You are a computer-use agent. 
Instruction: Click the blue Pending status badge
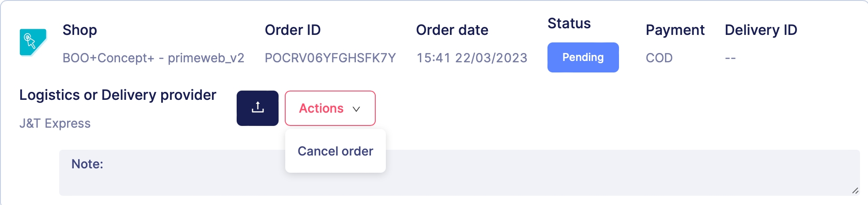pyautogui.click(x=583, y=57)
